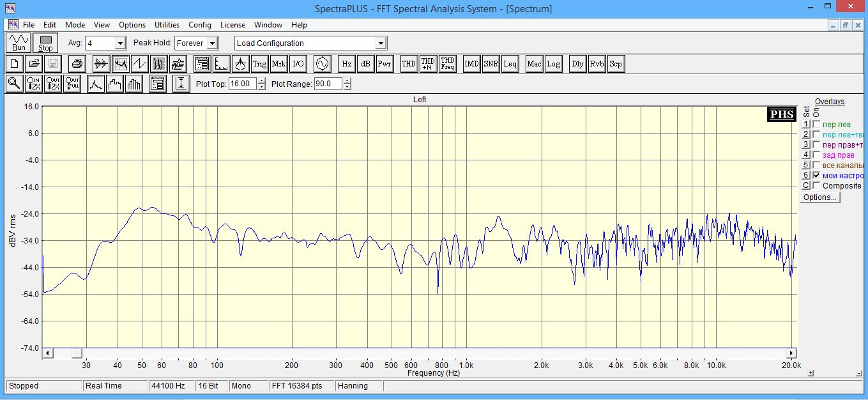Open the THD Freq utility
The image size is (868, 400).
[448, 64]
